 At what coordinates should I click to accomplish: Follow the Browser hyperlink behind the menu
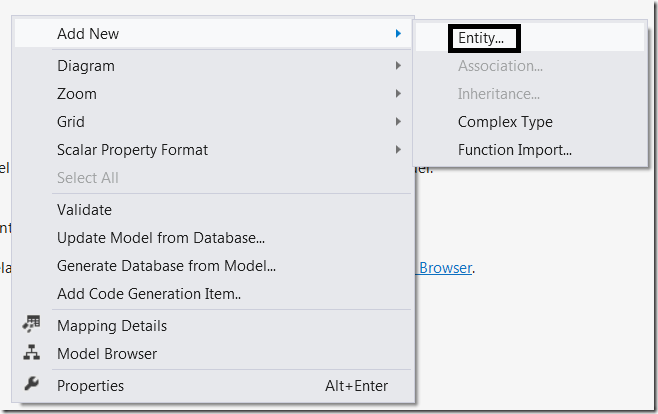coord(445,268)
